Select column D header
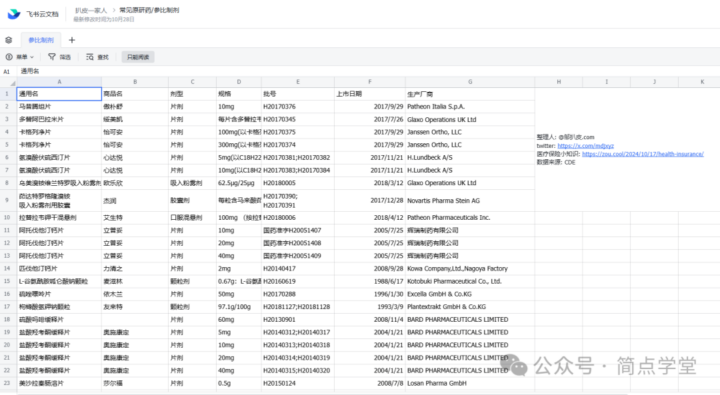The height and width of the screenshot is (395, 720). [239, 82]
